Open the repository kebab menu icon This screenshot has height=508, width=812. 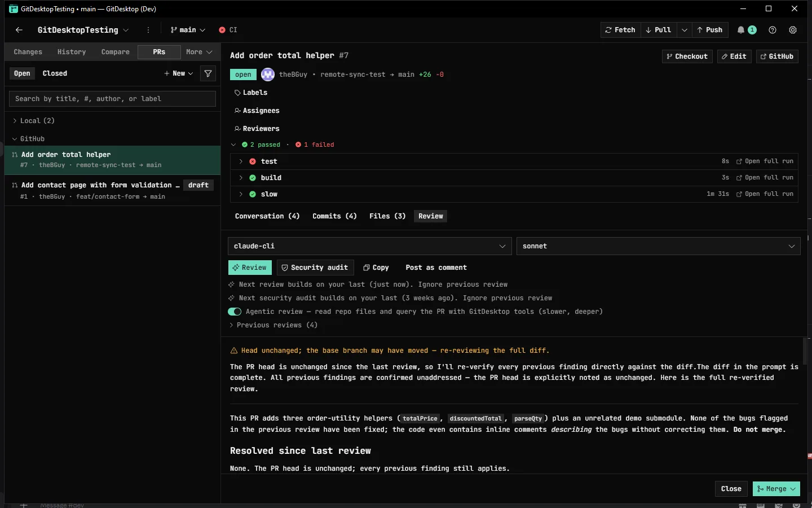coord(148,30)
